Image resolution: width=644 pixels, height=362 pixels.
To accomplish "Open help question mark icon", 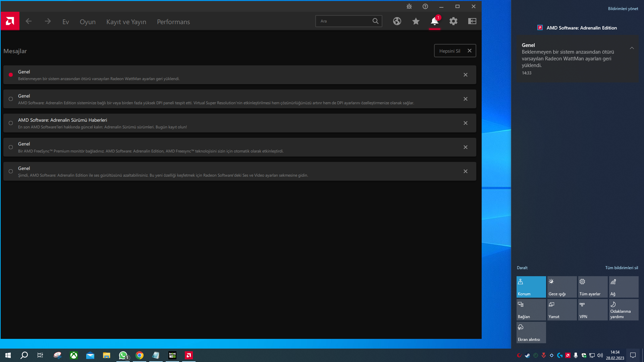I will click(425, 6).
